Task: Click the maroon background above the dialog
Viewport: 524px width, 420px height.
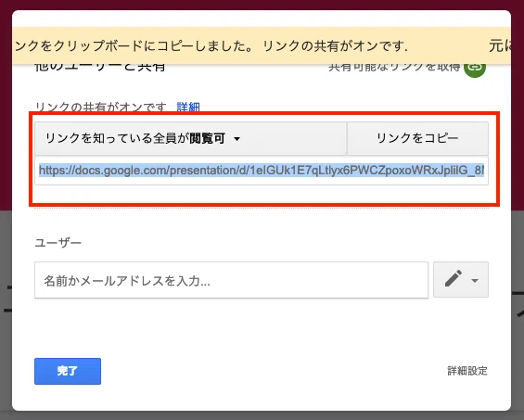Action: click(262, 5)
